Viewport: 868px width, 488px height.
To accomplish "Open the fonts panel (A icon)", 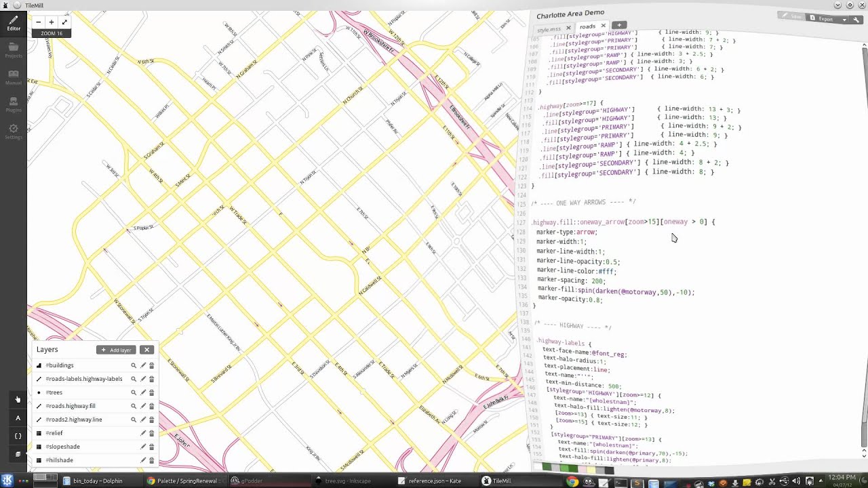I will coord(18,418).
